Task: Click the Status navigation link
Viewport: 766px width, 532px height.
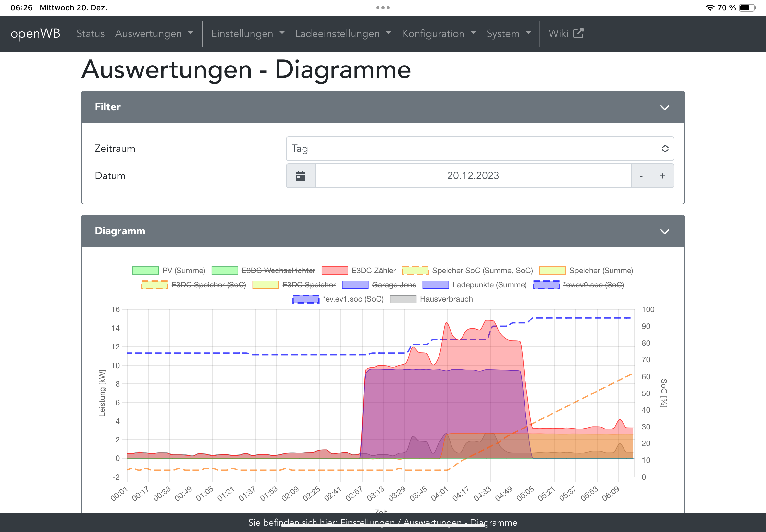Action: click(90, 33)
